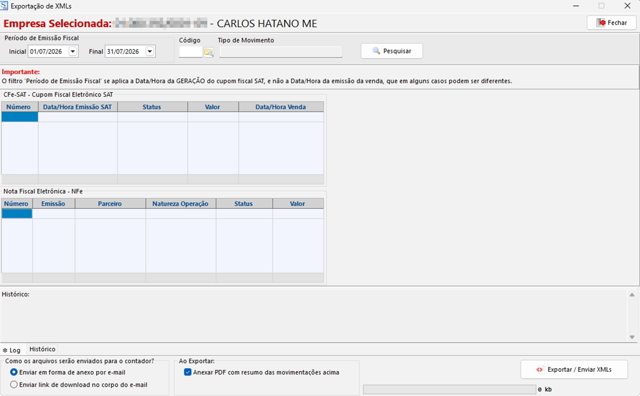This screenshot has height=396, width=640.
Task: Select the highlighted first cell in CFe-SAT grid
Action: (x=20, y=117)
